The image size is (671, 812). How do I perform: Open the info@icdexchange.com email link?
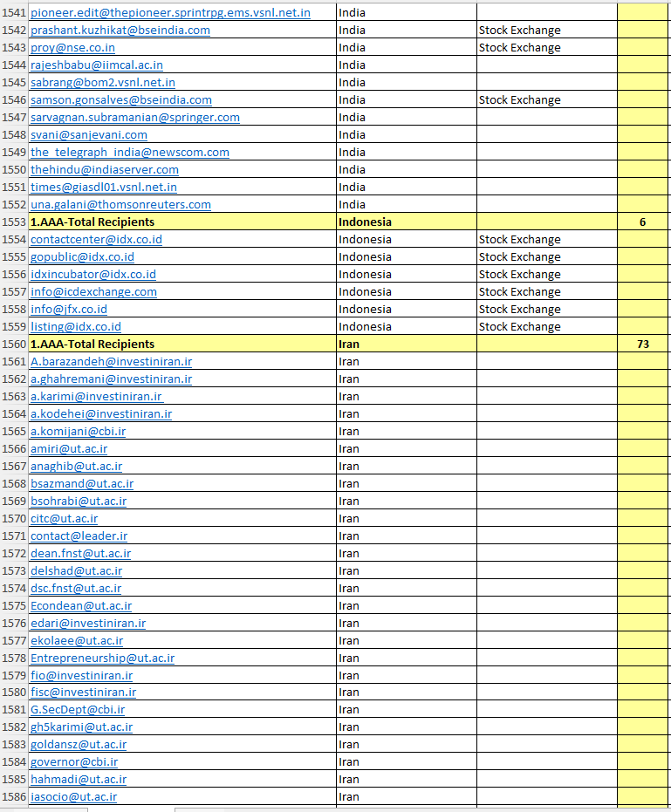click(x=93, y=291)
